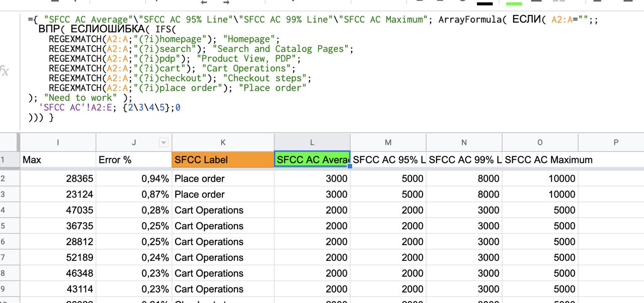The width and height of the screenshot is (644, 303).
Task: Select row 5 header number
Action: pos(3,226)
